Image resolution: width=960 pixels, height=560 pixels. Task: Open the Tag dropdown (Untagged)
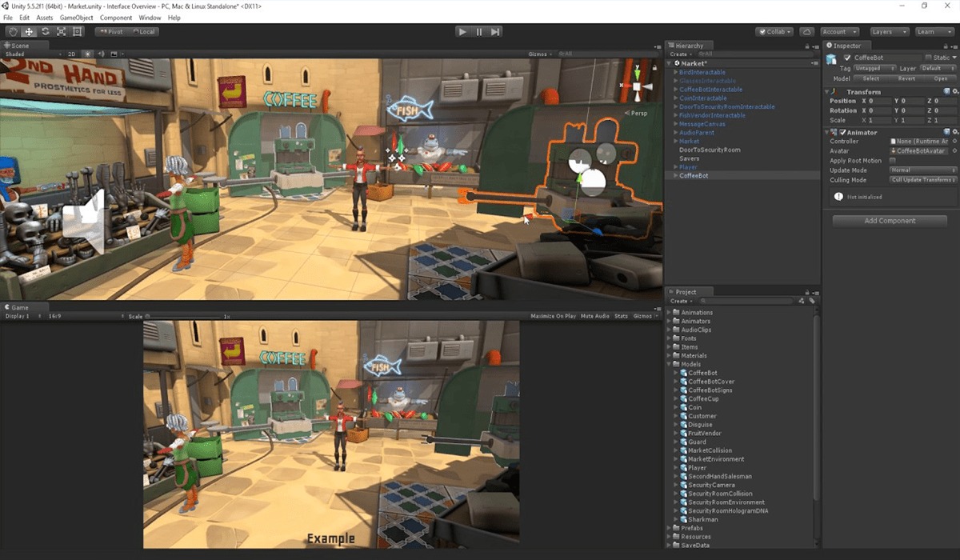pos(874,69)
